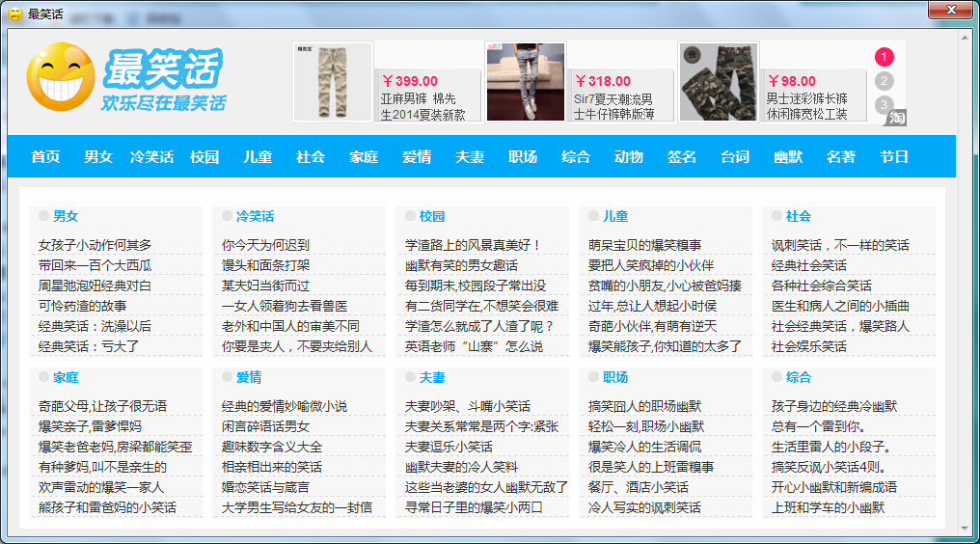Read joke 老外和中国人的审美不同
Image resolution: width=980 pixels, height=544 pixels.
pos(290,326)
